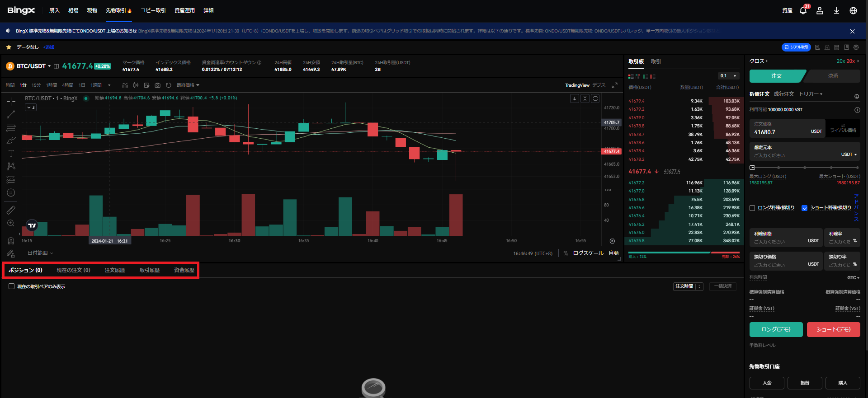Open the Fibonacci retracement lines tool
Viewport: 868px width, 398px height.
[x=11, y=127]
